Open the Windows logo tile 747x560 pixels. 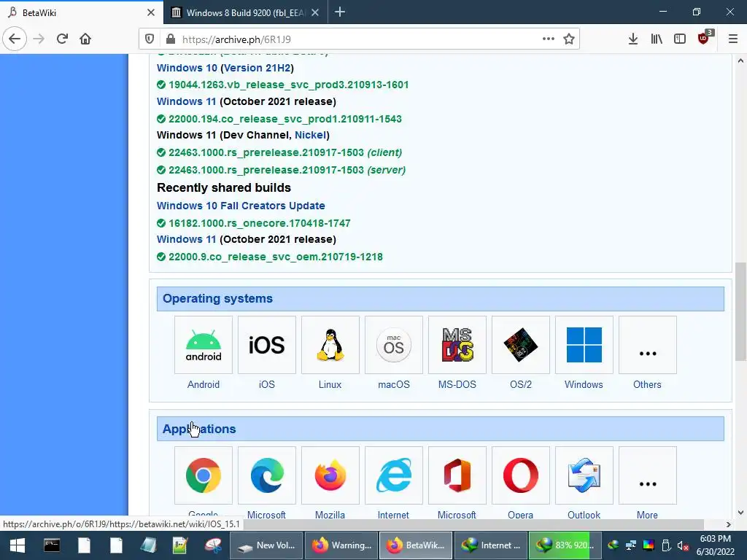[584, 345]
